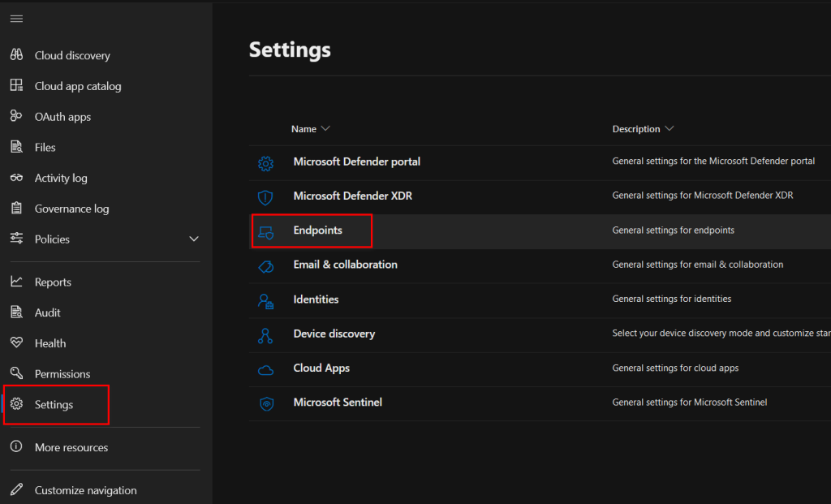This screenshot has width=831, height=504.
Task: Click the hamburger menu icon
Action: (16, 19)
